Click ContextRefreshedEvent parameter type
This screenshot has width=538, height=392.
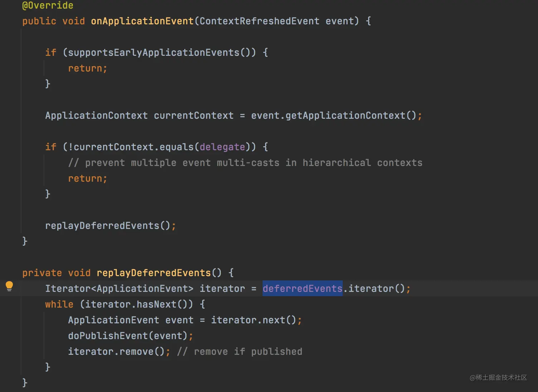pos(259,21)
